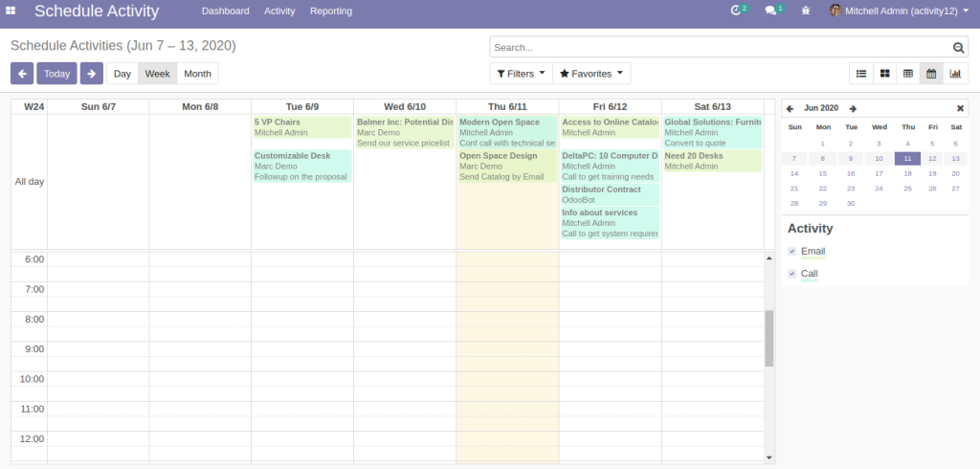Open the DeltaPC 10 Computer activity

[610, 166]
